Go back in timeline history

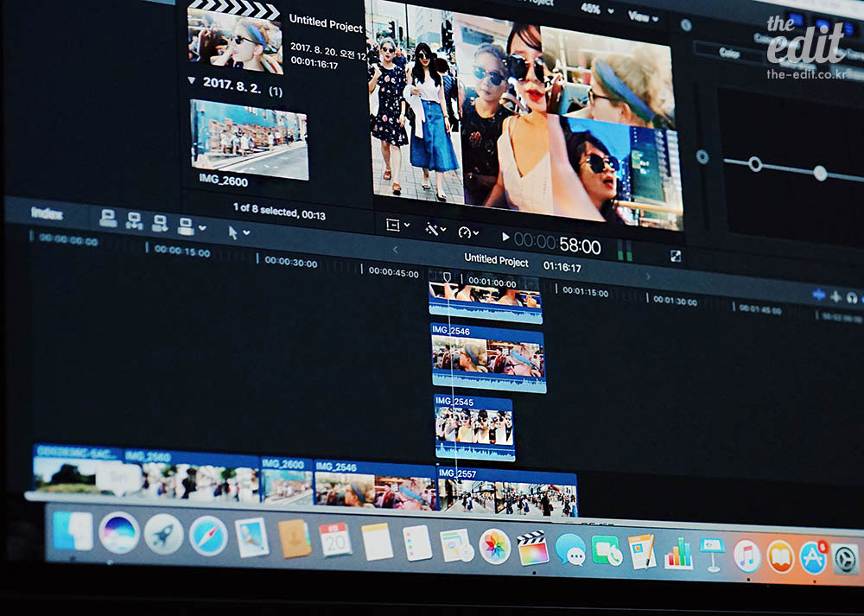click(x=395, y=250)
